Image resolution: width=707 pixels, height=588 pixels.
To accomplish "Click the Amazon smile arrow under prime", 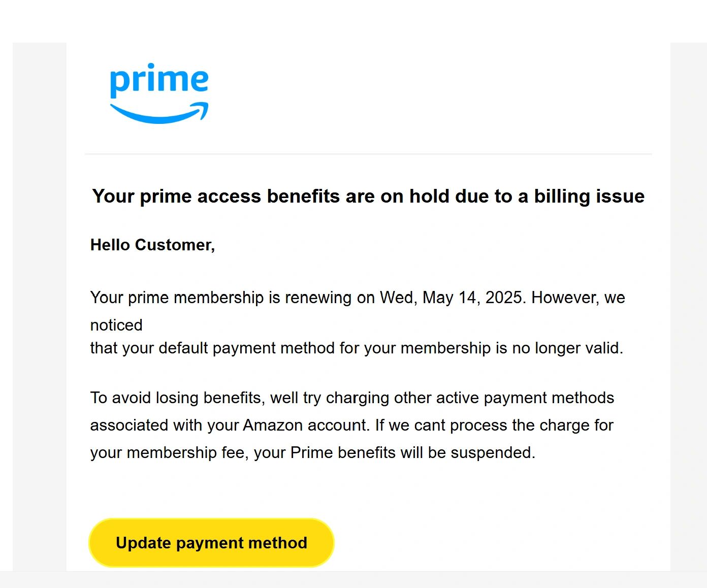I will click(159, 114).
